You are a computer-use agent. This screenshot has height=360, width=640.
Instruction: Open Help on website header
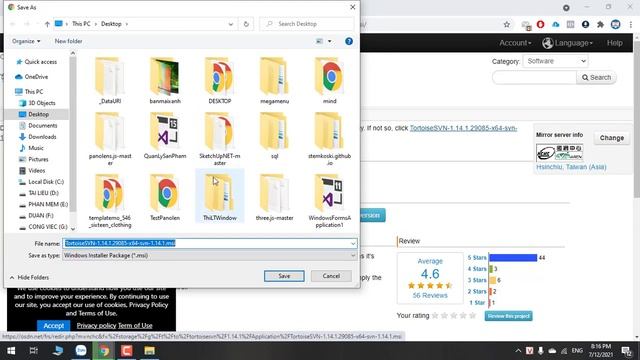coord(614,43)
